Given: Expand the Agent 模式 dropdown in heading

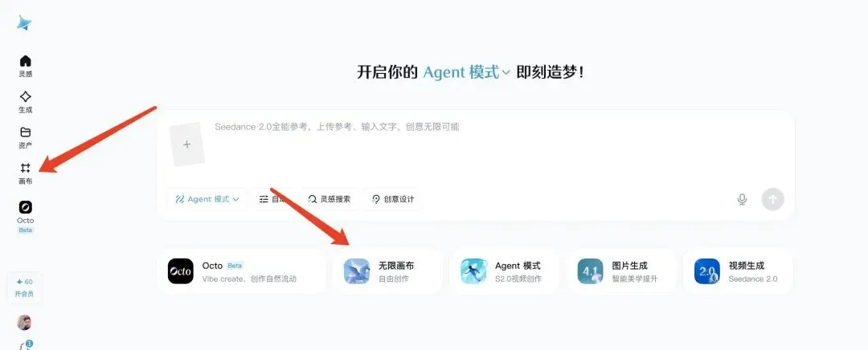Looking at the screenshot, I should pyautogui.click(x=467, y=72).
